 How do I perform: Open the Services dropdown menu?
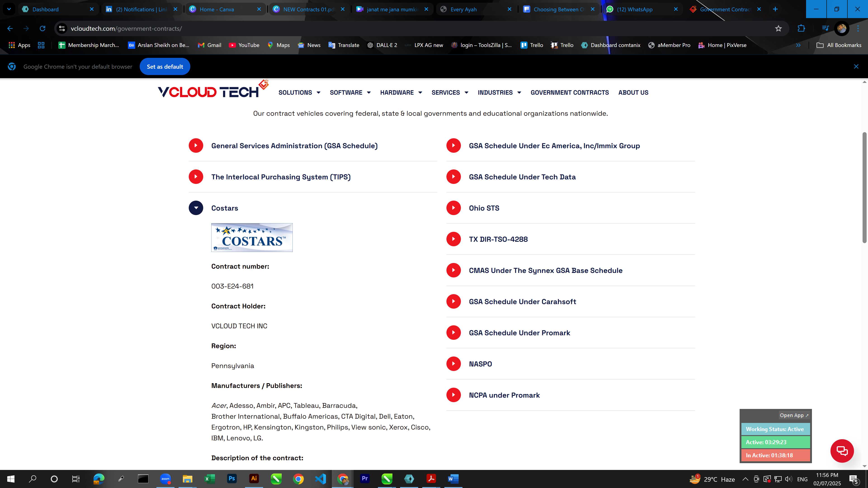pyautogui.click(x=450, y=92)
